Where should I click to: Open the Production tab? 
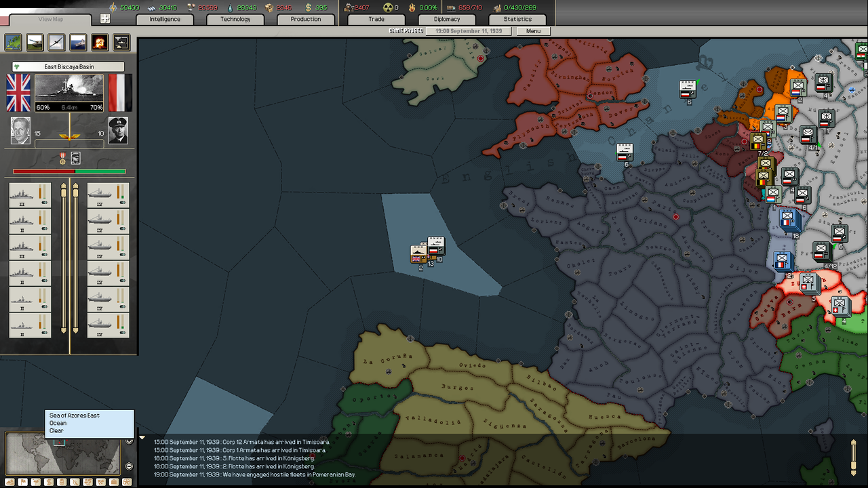(306, 19)
